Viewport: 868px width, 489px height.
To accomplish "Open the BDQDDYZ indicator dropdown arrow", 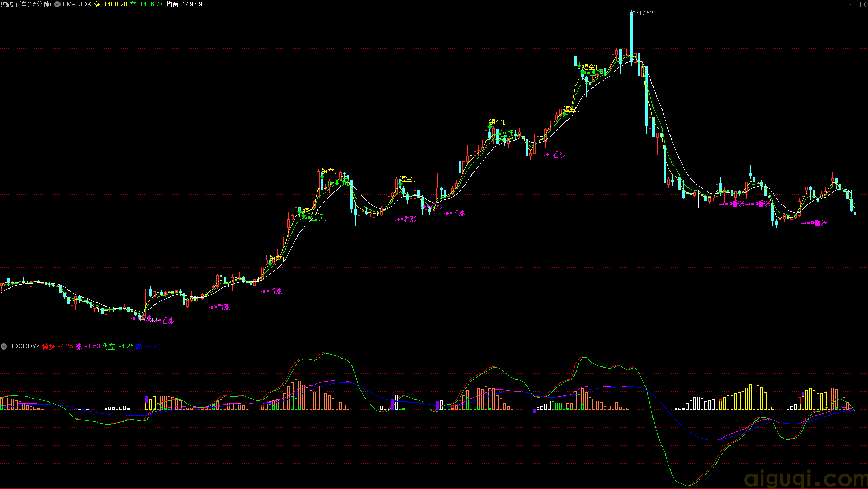I will pyautogui.click(x=4, y=346).
